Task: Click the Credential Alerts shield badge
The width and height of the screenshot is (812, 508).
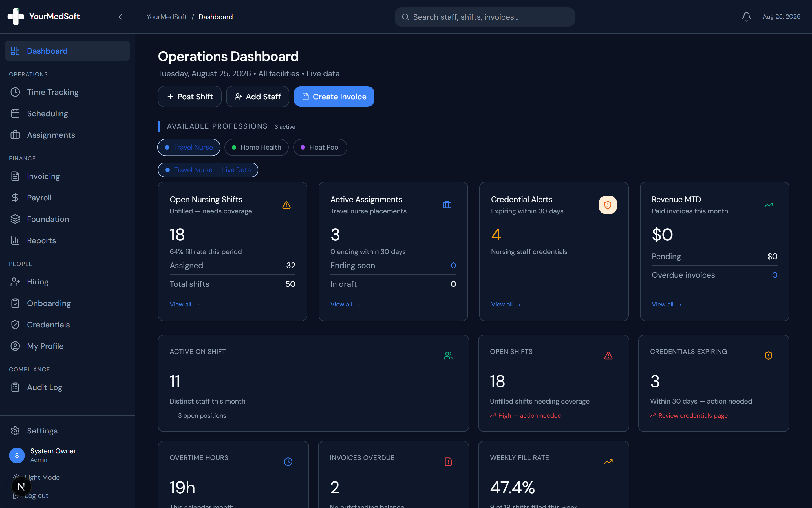Action: click(608, 205)
